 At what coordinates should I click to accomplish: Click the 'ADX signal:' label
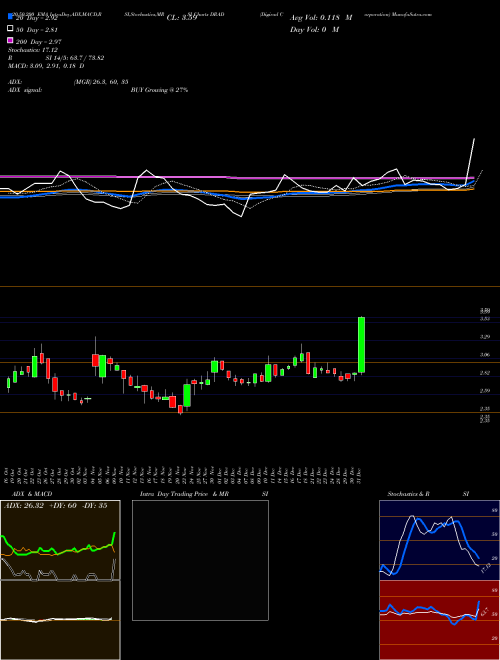[x=25, y=90]
